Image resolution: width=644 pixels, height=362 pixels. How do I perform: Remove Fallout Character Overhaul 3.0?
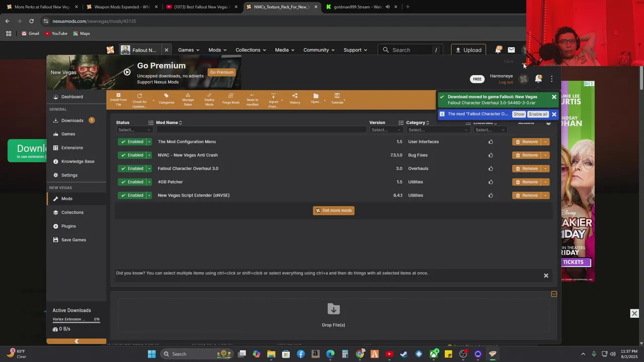click(527, 168)
